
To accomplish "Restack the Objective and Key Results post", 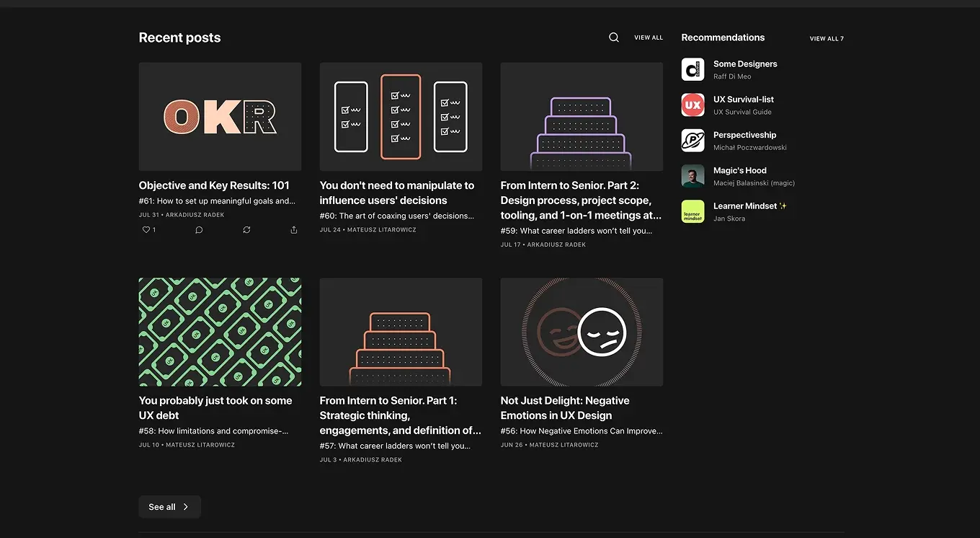I will tap(246, 230).
